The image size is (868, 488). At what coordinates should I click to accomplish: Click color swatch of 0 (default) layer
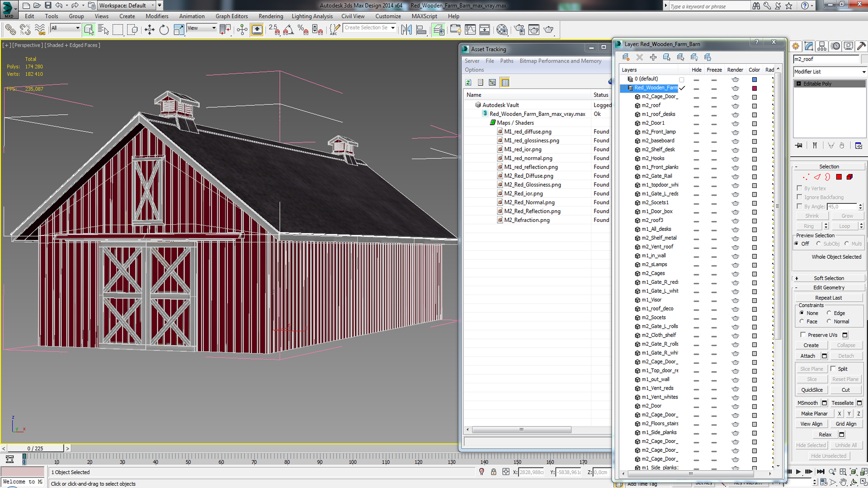tap(754, 80)
